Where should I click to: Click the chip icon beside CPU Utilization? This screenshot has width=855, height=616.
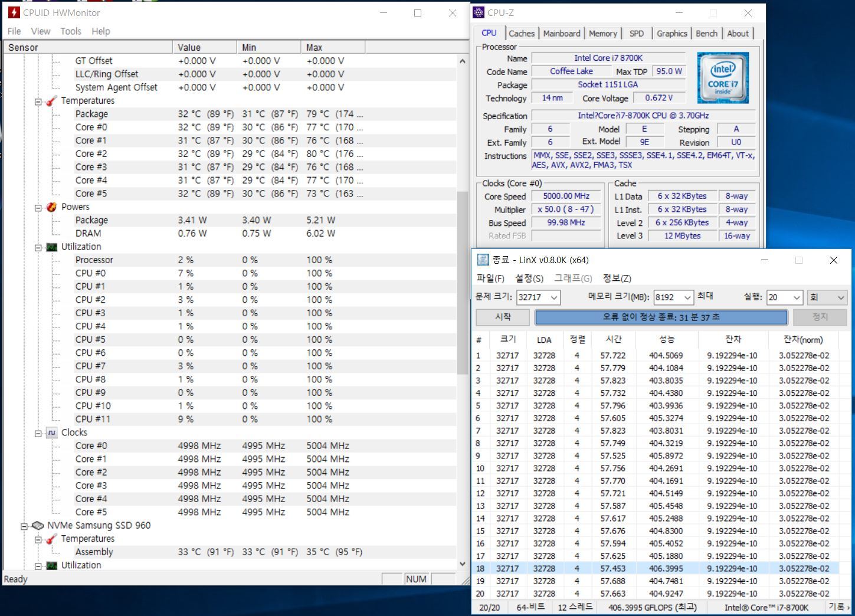click(52, 247)
